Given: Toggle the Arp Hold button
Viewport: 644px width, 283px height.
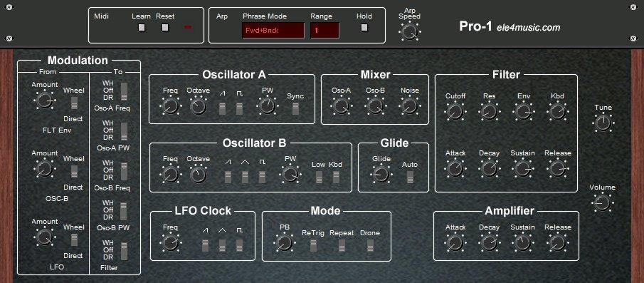Looking at the screenshot, I should (364, 28).
